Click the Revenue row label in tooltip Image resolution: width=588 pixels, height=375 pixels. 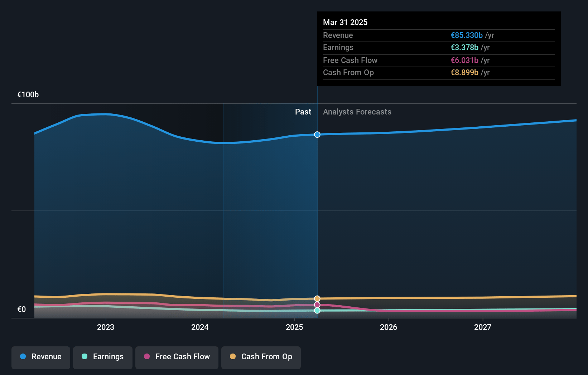(x=338, y=35)
